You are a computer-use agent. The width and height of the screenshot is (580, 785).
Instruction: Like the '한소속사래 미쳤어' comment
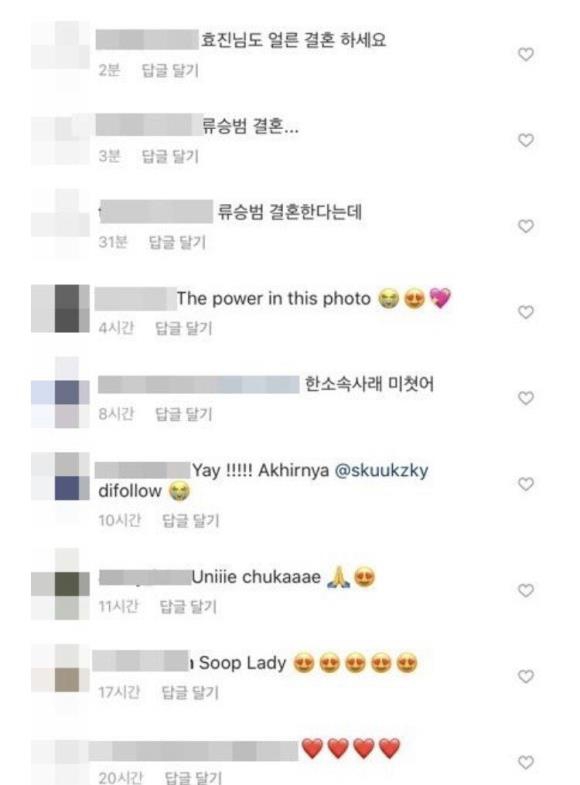525,399
